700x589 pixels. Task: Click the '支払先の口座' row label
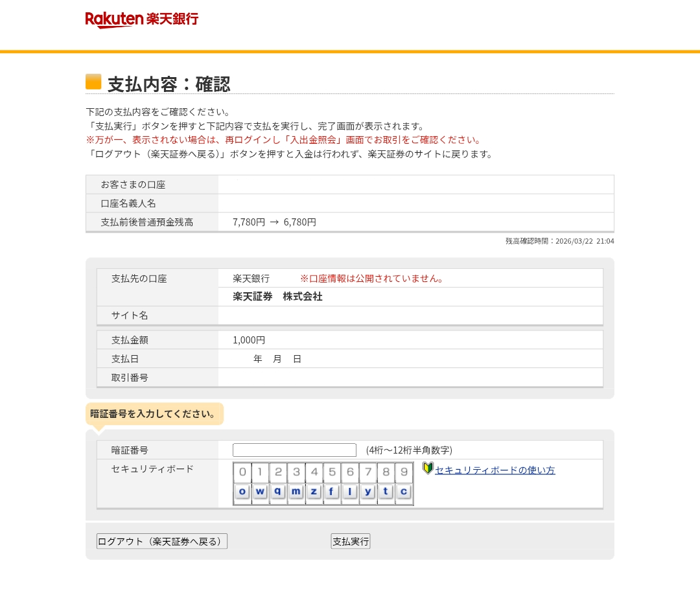tap(139, 279)
